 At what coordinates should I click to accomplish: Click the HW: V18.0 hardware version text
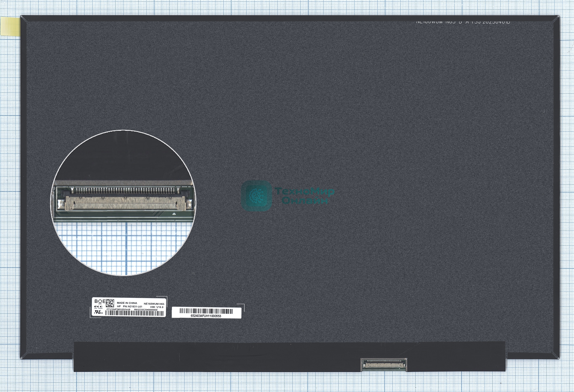157,307
